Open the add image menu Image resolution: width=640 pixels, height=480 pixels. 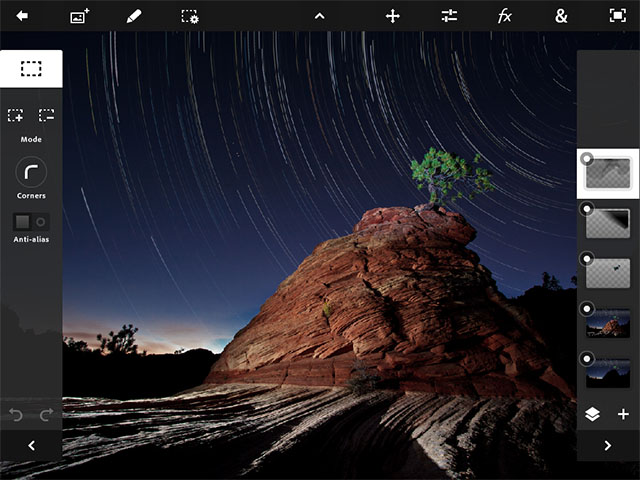tap(80, 16)
